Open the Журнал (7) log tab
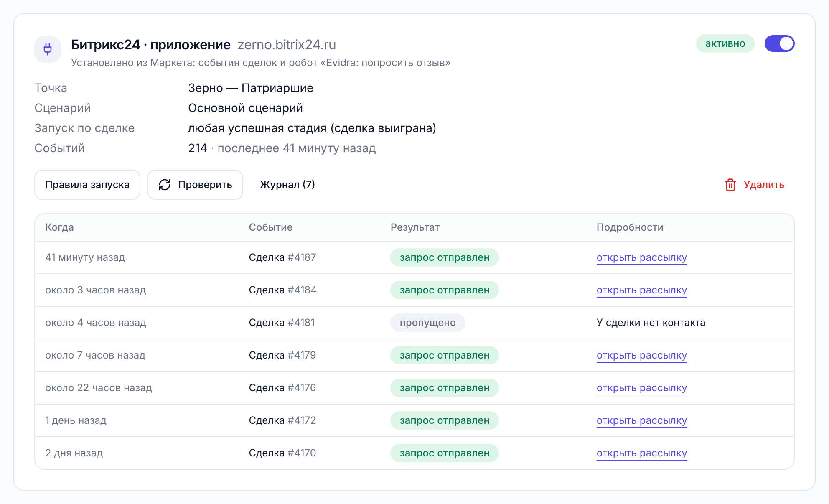829x504 pixels. [x=287, y=185]
